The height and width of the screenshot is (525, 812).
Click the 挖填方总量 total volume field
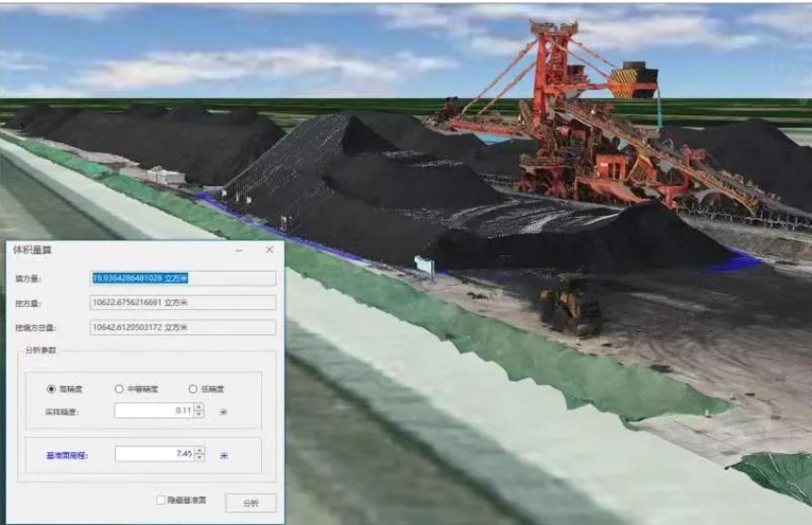point(182,327)
